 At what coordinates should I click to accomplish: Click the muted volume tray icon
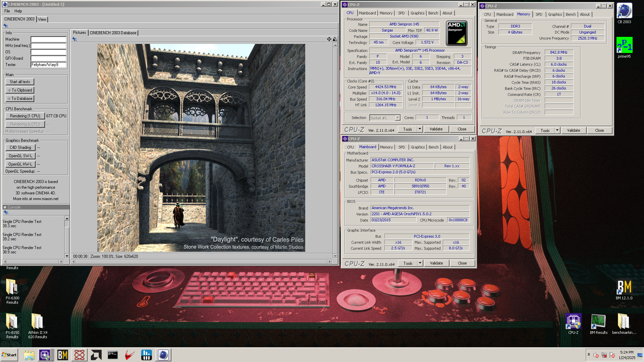(596, 355)
